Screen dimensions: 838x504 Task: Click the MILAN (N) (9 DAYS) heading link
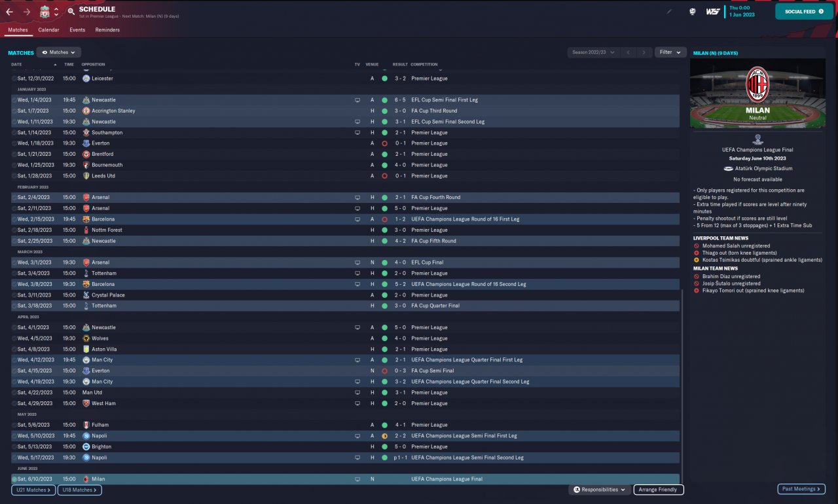(716, 53)
